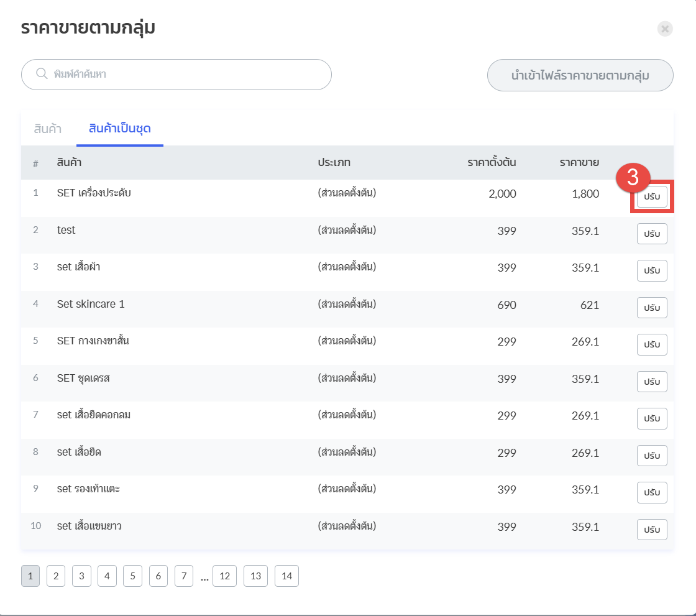
Task: Switch to the สินค้า tab
Action: (x=48, y=129)
